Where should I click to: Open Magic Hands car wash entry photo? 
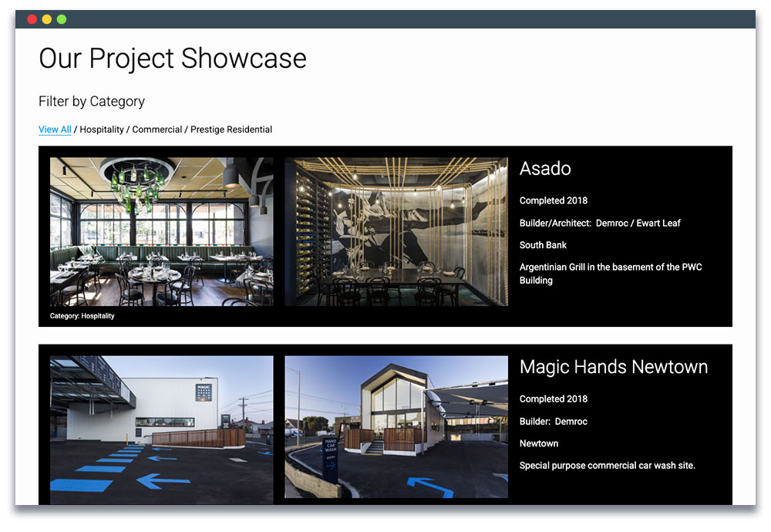click(396, 427)
